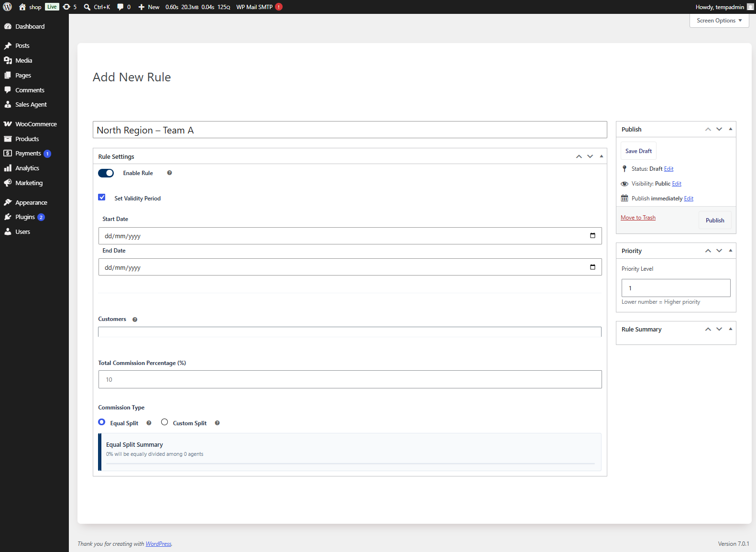Click the Media icon in sidebar

8,60
